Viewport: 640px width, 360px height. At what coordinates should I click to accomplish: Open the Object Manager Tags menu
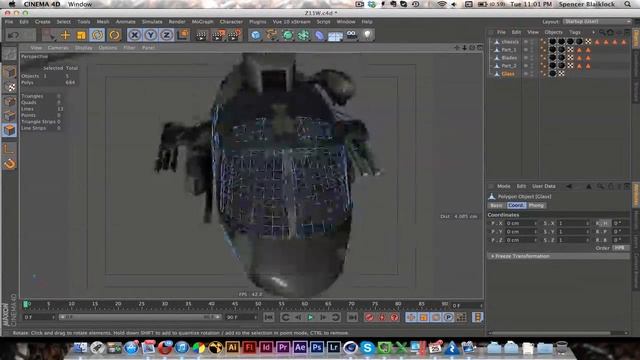tap(575, 32)
